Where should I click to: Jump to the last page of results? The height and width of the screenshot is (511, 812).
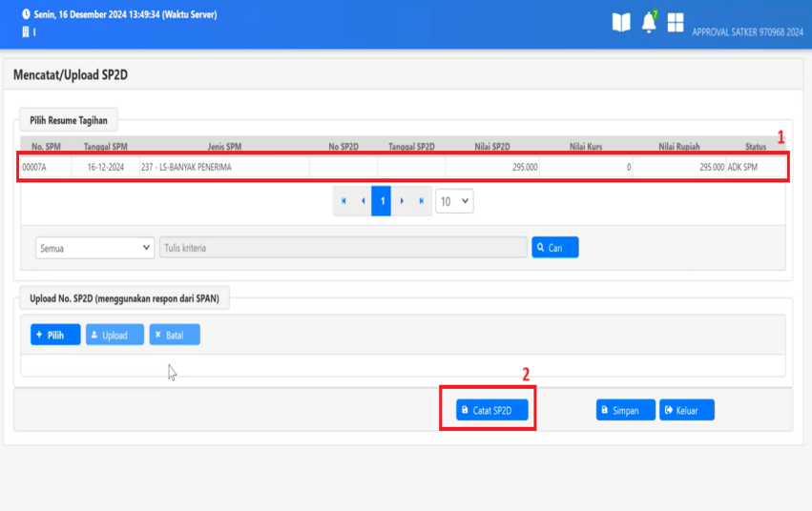[x=421, y=201]
